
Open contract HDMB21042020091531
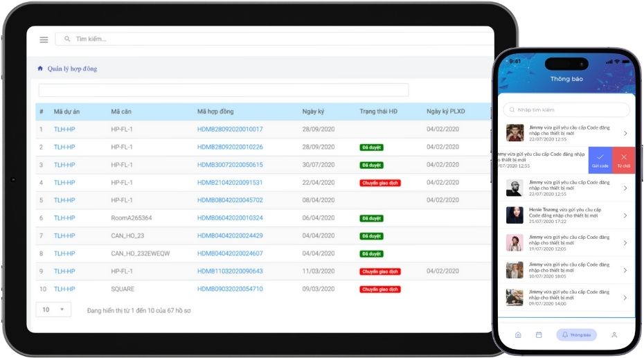click(x=230, y=182)
